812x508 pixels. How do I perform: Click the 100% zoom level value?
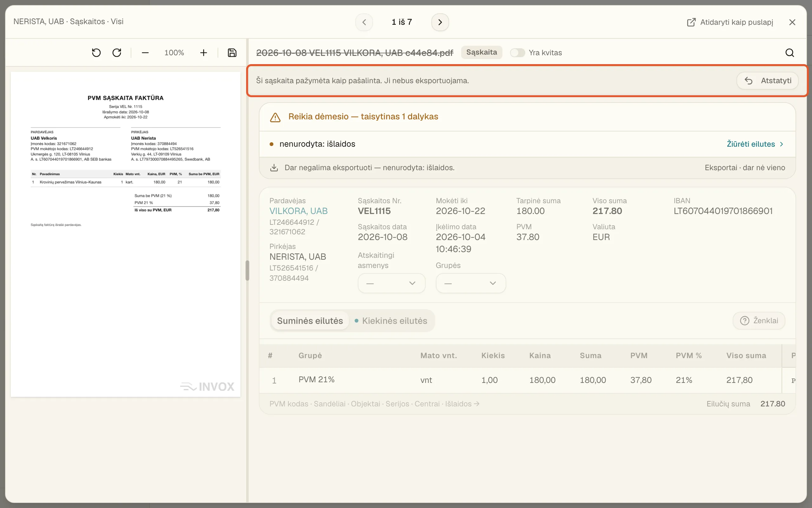(x=174, y=53)
